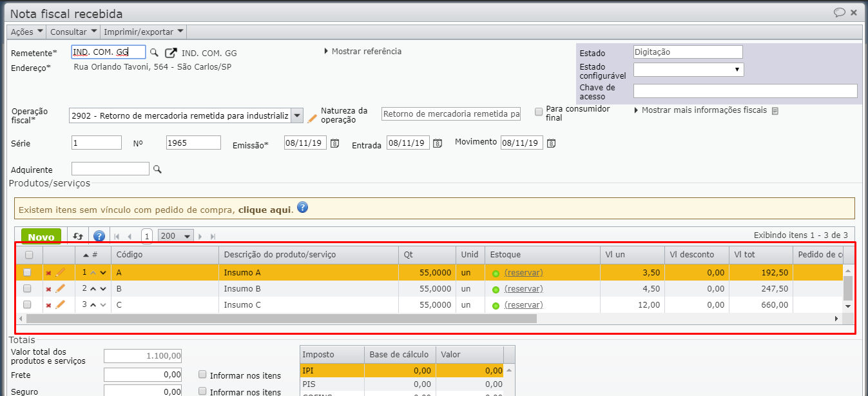Open the Imprimir/exportar menu
The image size is (868, 396).
coord(143,32)
